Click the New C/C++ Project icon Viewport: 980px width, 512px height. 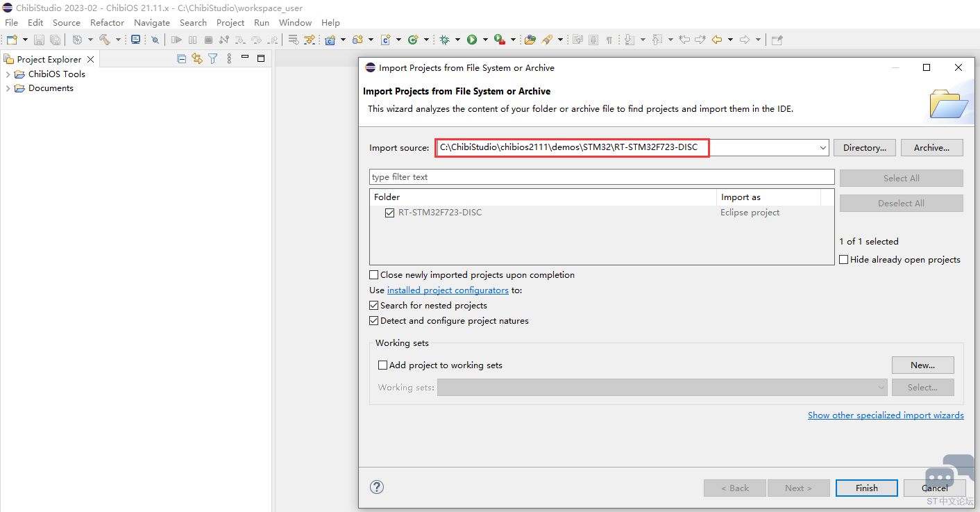(x=330, y=40)
